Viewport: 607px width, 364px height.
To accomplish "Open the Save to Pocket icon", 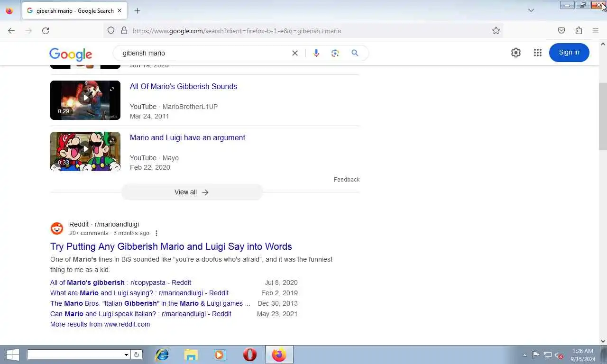I will tap(561, 31).
